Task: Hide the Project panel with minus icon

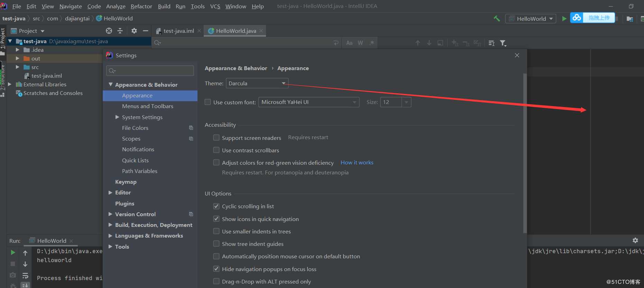Action: click(x=146, y=31)
